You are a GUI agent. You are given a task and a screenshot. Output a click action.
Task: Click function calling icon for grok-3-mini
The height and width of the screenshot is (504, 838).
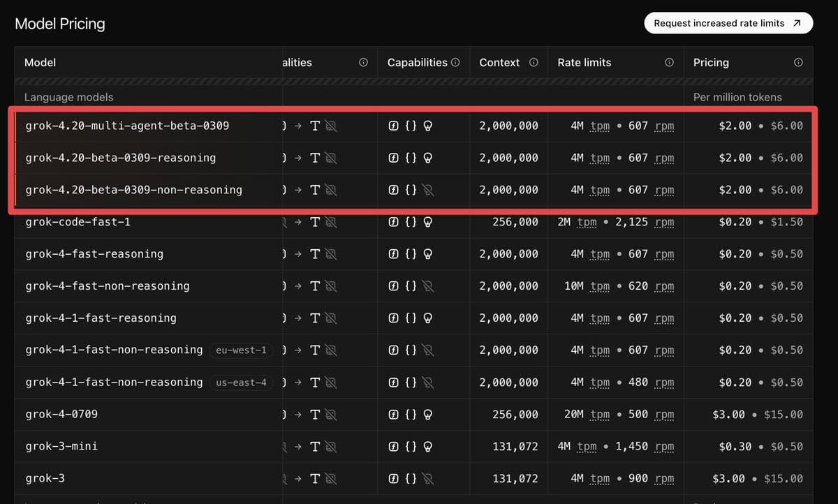[x=394, y=446]
